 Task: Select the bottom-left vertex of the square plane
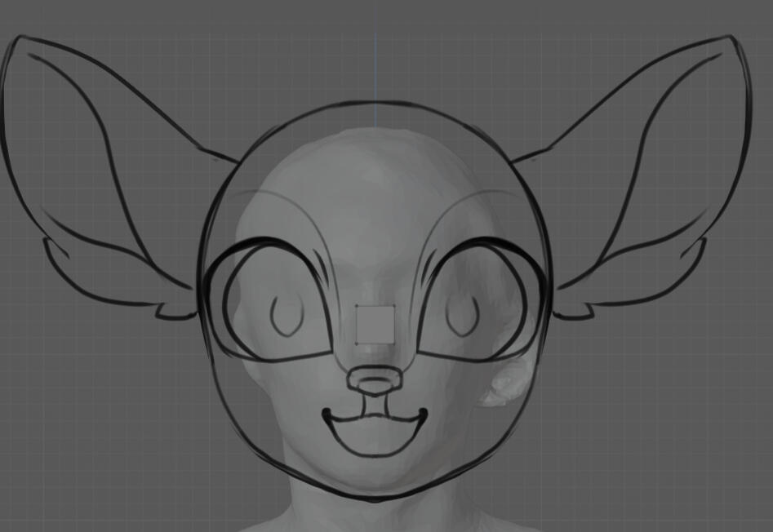click(357, 344)
